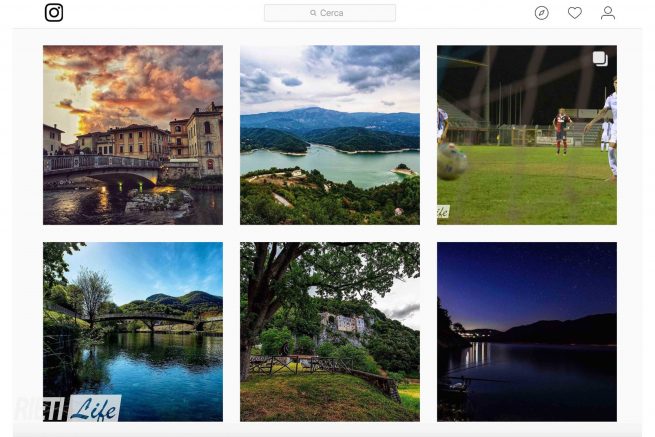Click the multiple-photos icon on the football post
The image size is (655, 437).
pyautogui.click(x=600, y=58)
